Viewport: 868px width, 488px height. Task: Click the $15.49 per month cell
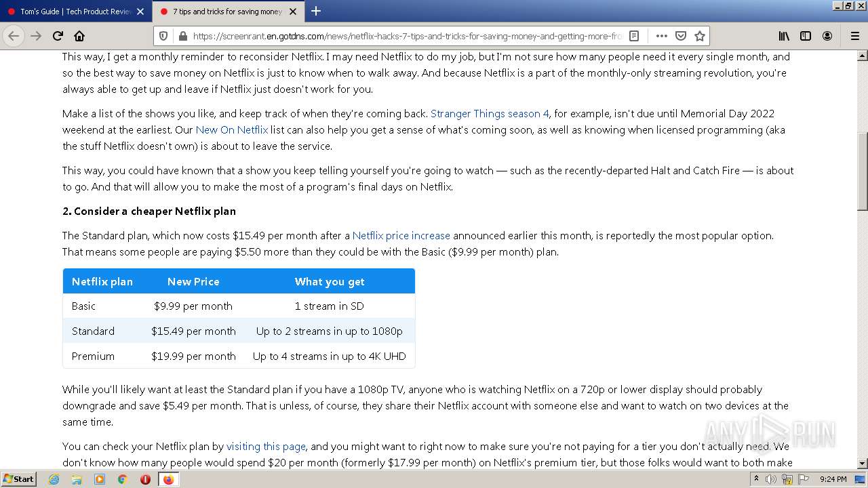coord(193,331)
